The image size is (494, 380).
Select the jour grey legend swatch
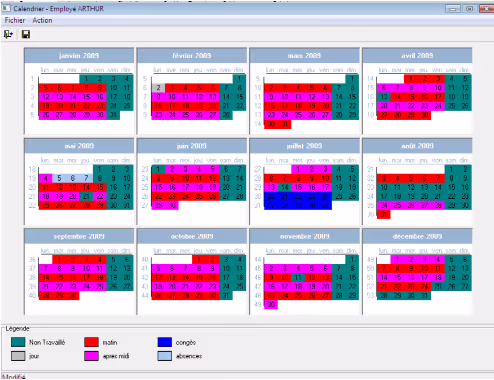pyautogui.click(x=18, y=356)
